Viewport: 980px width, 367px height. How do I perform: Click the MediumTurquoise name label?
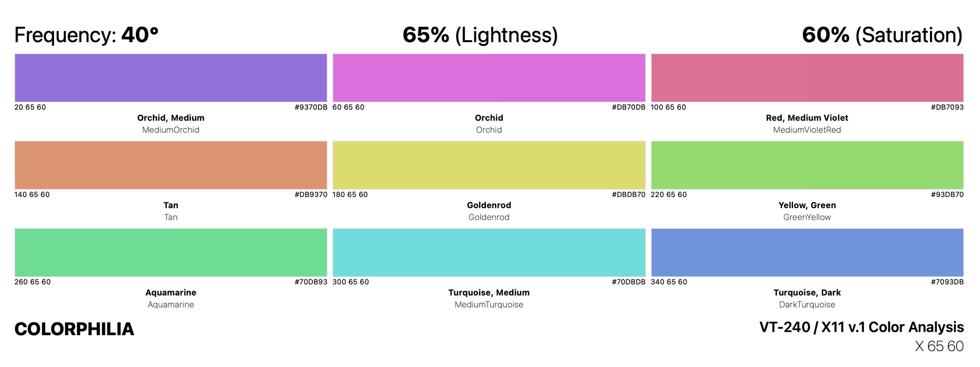coord(489,305)
